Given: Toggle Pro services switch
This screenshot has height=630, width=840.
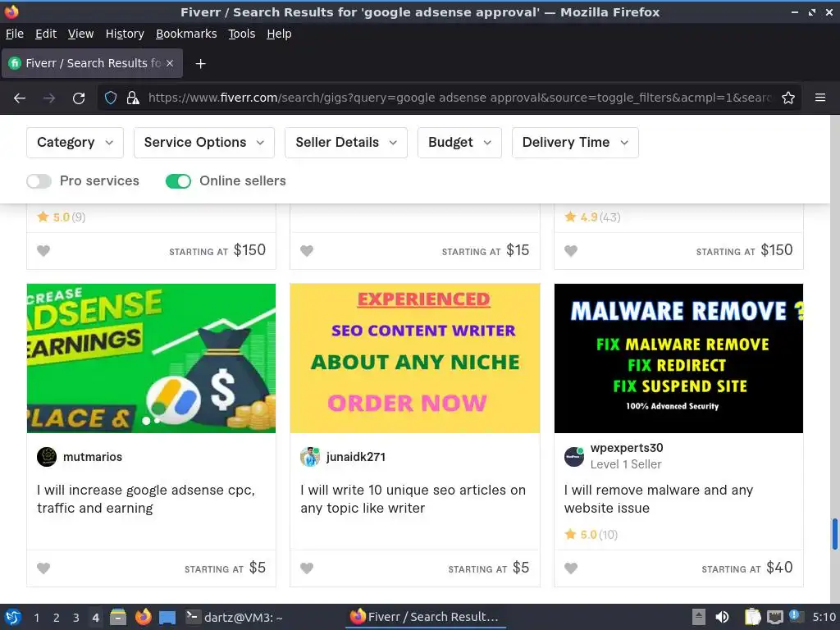Looking at the screenshot, I should pos(39,181).
